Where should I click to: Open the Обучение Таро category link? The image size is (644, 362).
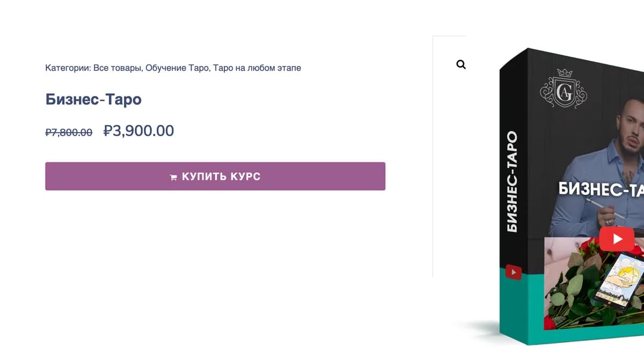[x=177, y=68]
